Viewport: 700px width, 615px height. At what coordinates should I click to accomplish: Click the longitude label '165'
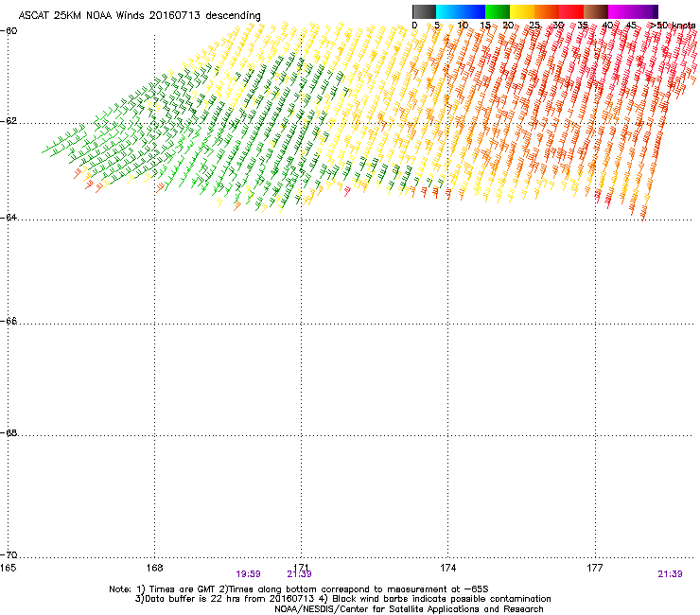(x=8, y=568)
